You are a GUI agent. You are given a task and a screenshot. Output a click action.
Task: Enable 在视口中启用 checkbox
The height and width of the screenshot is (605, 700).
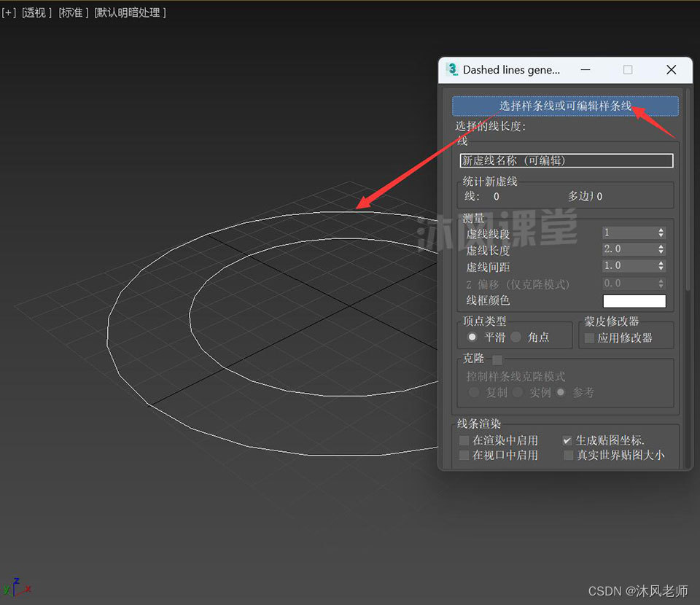click(464, 455)
